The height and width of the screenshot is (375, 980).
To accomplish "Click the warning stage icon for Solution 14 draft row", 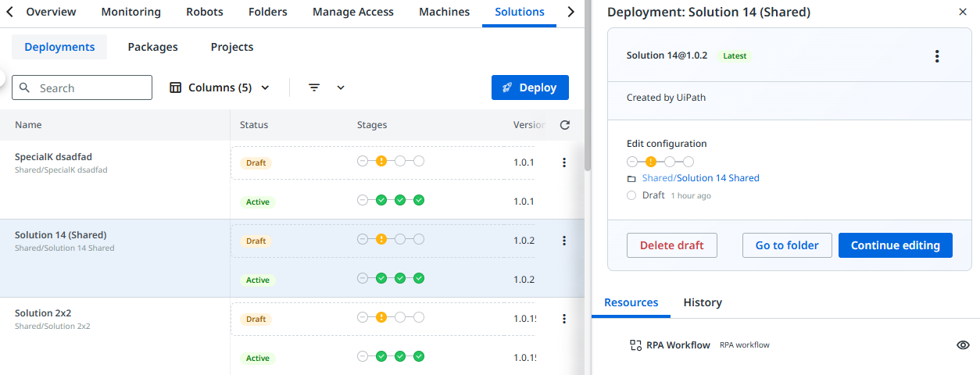I will [x=381, y=239].
